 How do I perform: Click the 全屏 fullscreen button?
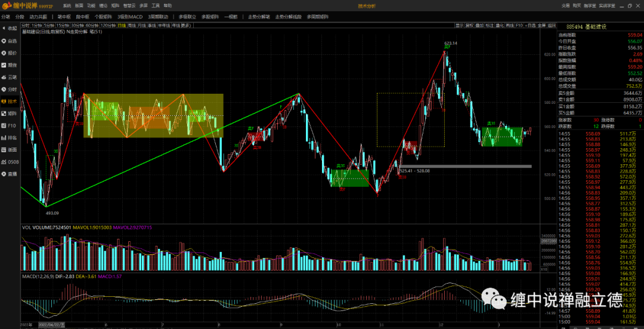pyautogui.click(x=541, y=26)
